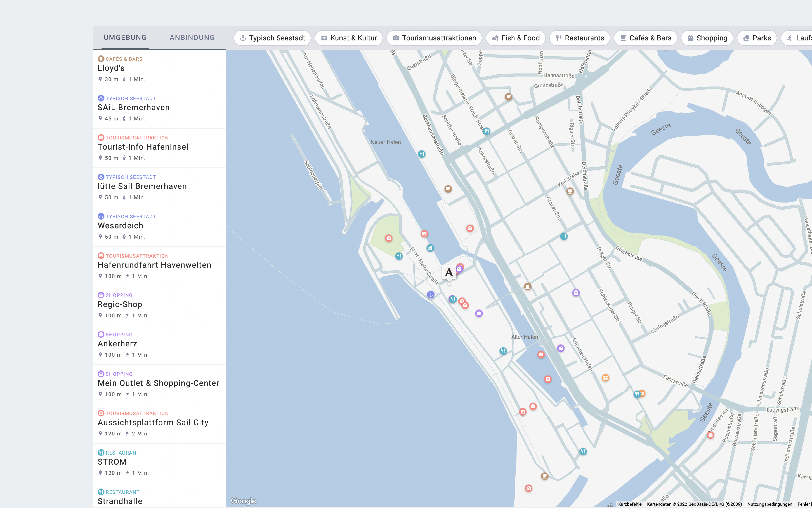
Task: Click camera marker northeast of location A
Action: coord(470,229)
